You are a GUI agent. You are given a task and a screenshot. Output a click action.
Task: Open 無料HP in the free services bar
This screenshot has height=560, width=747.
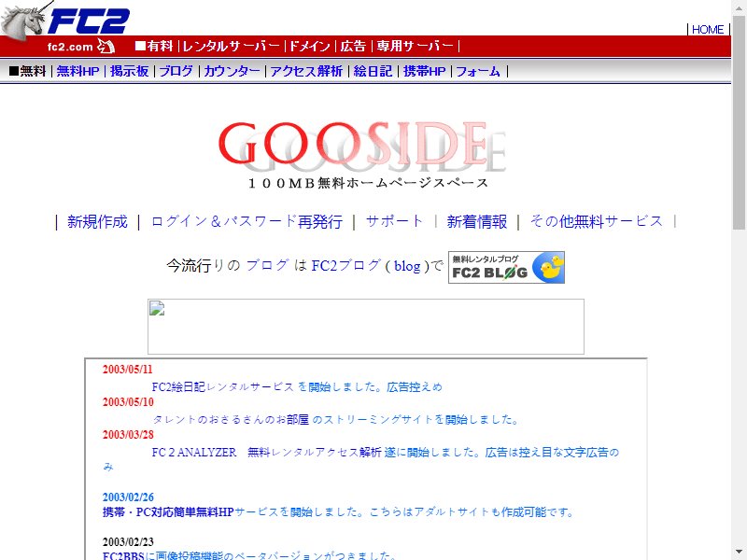click(x=78, y=72)
